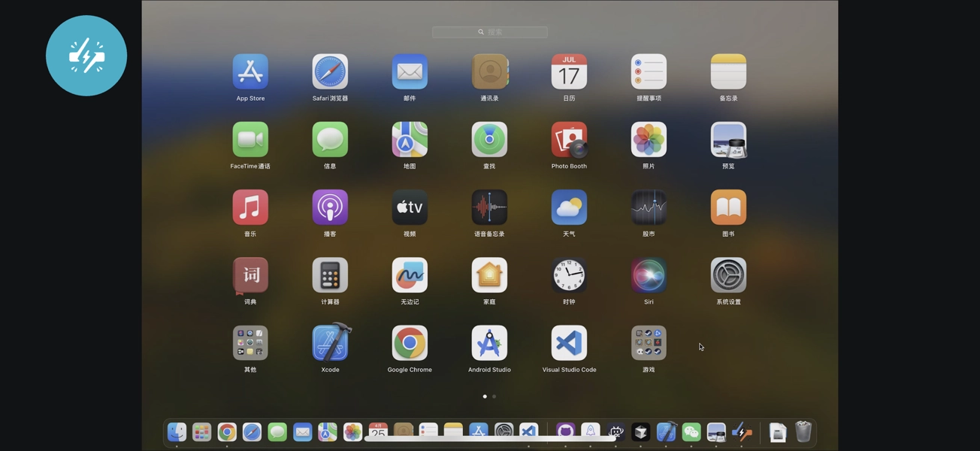Open WeChat from the Dock
Screen dimensions: 980x451
coord(691,432)
